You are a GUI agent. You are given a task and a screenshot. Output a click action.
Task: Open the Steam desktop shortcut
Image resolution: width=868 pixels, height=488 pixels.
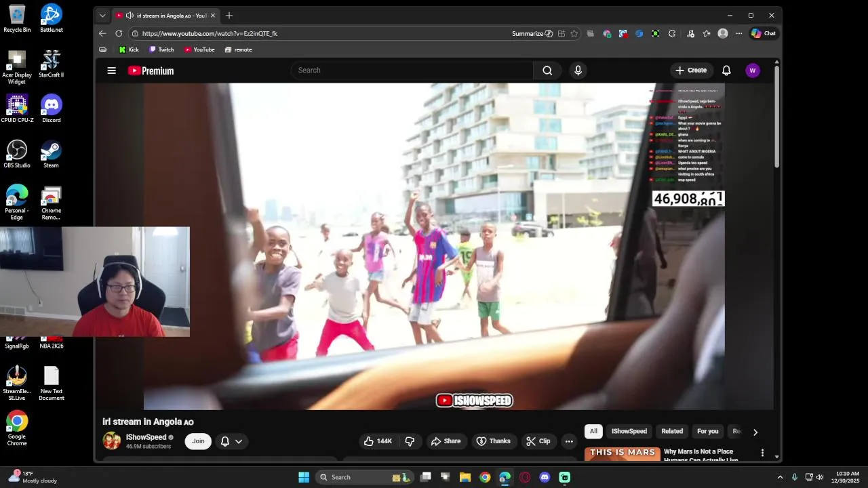tap(51, 155)
